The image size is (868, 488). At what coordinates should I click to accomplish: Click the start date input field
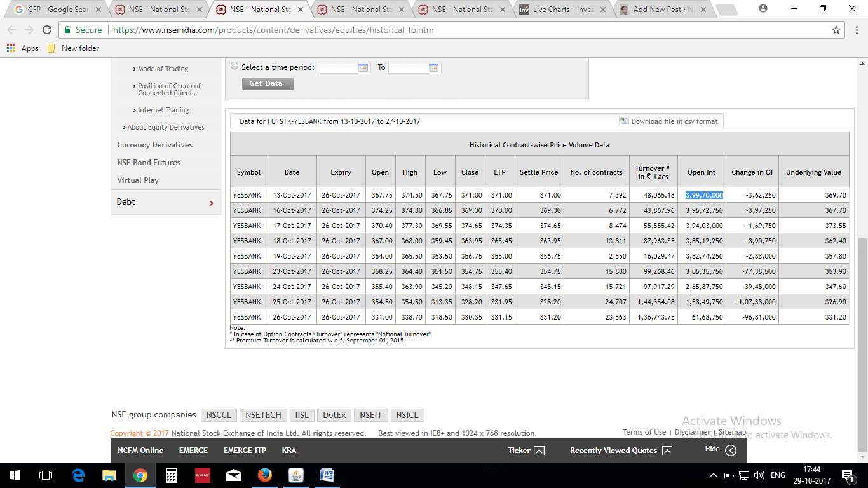(337, 67)
